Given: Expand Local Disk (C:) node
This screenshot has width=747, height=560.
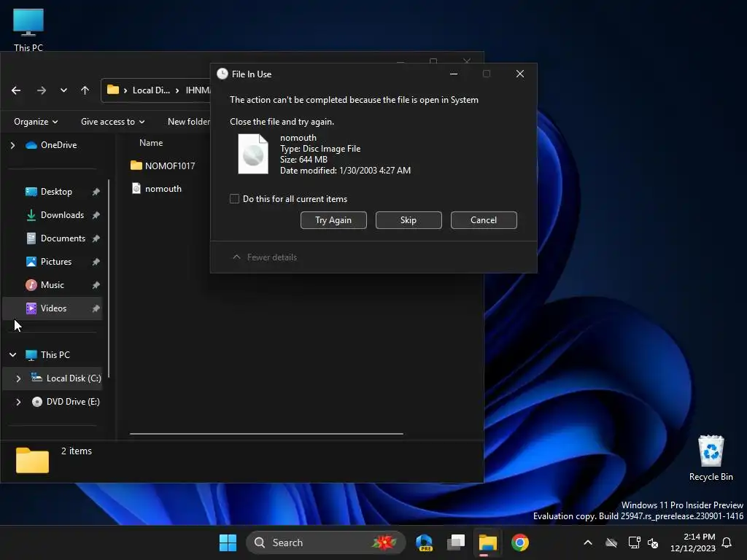Looking at the screenshot, I should tap(18, 378).
